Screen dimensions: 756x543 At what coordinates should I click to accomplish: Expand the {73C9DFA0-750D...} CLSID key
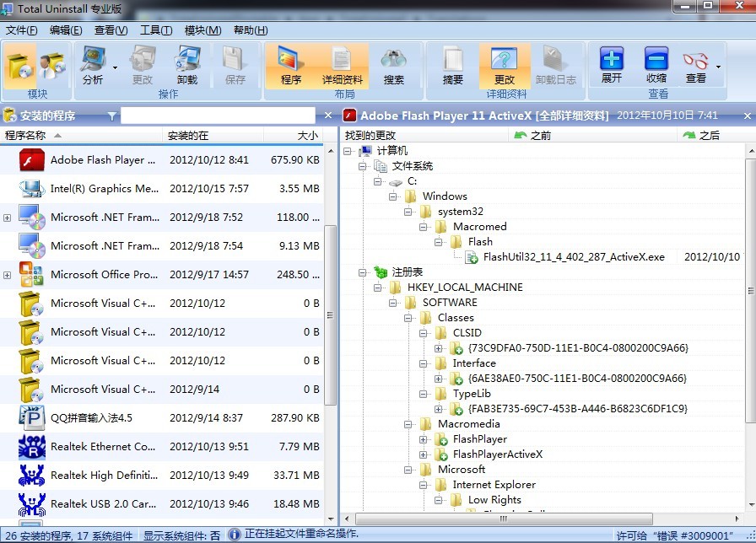[x=438, y=348]
